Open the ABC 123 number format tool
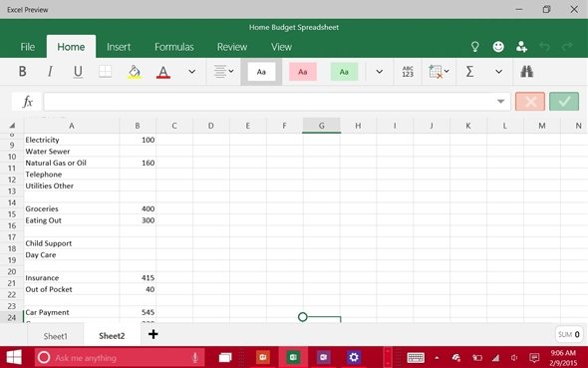This screenshot has width=588, height=368. pyautogui.click(x=408, y=71)
